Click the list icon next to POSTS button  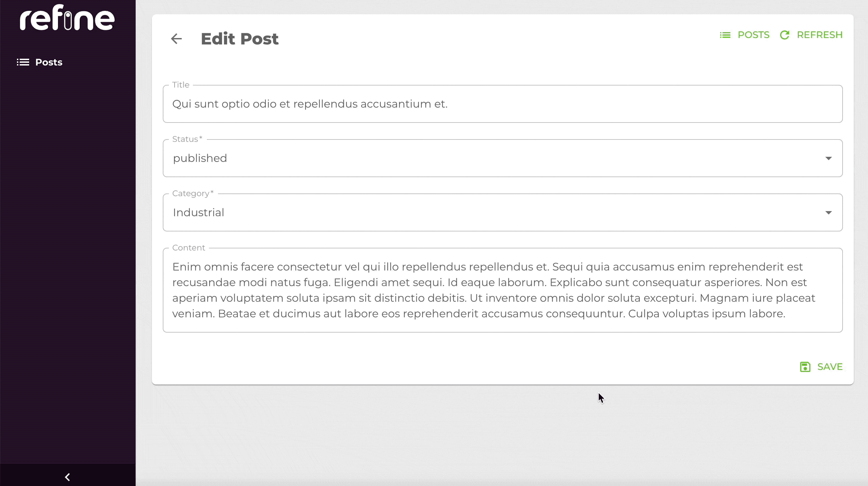pos(725,35)
